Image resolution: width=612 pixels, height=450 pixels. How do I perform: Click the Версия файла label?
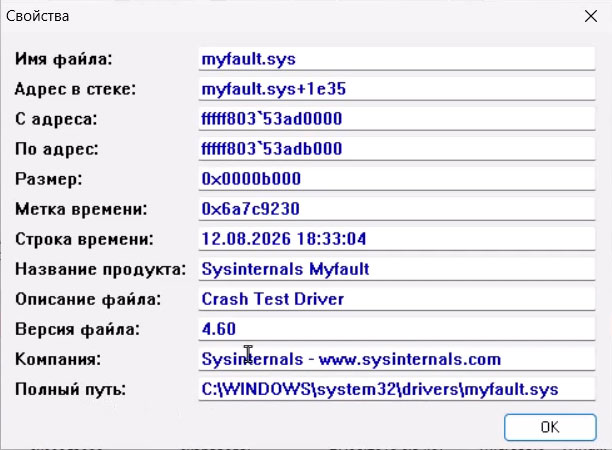[x=77, y=329]
